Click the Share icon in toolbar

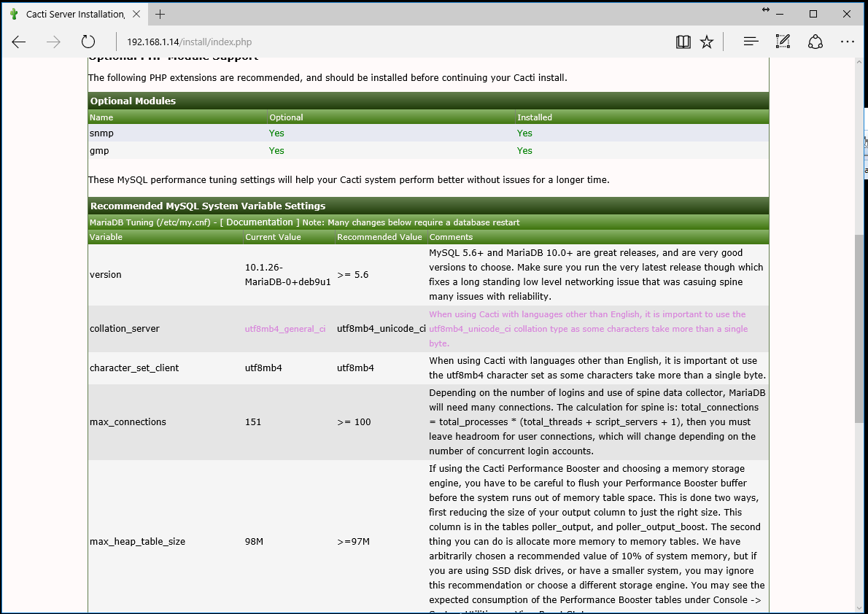(815, 42)
